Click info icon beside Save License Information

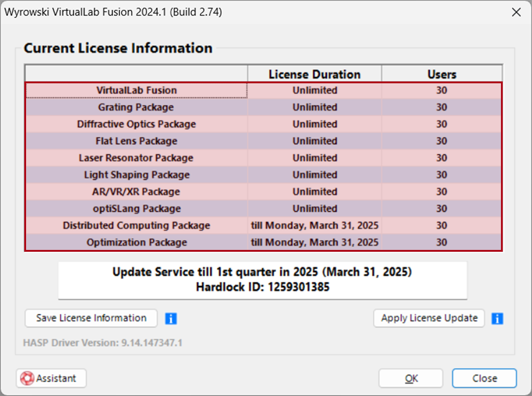point(171,319)
